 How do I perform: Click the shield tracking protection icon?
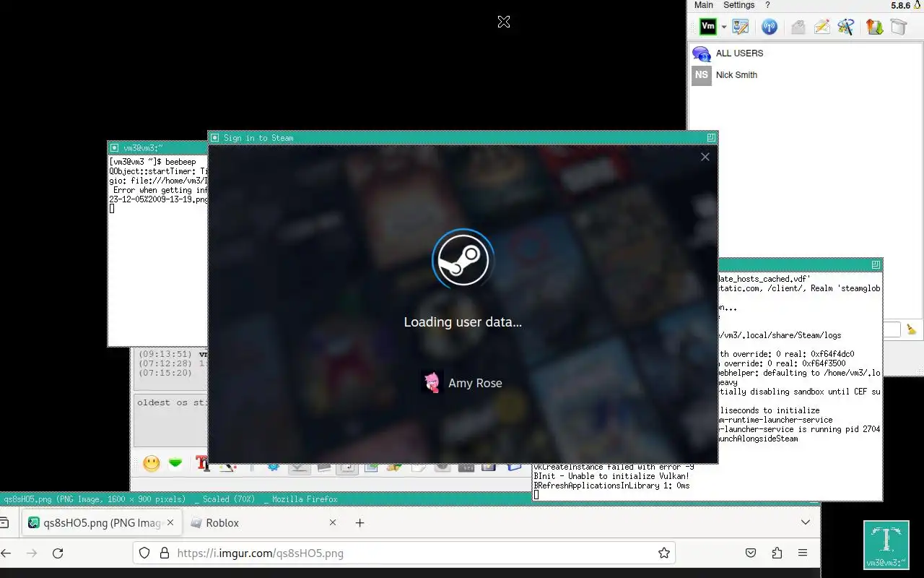pos(144,553)
